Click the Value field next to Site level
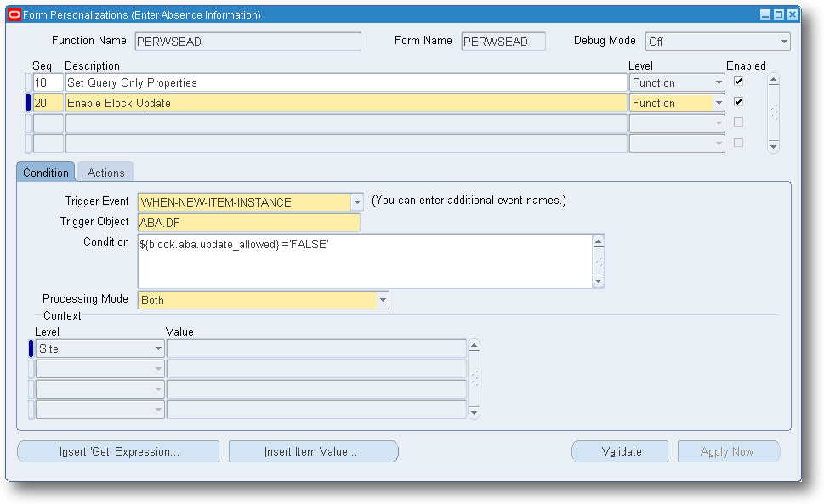824x504 pixels. coord(316,348)
